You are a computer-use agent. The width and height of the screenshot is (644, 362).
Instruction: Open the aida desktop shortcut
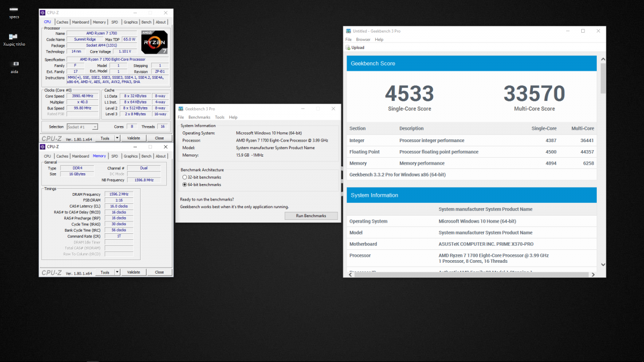(14, 64)
